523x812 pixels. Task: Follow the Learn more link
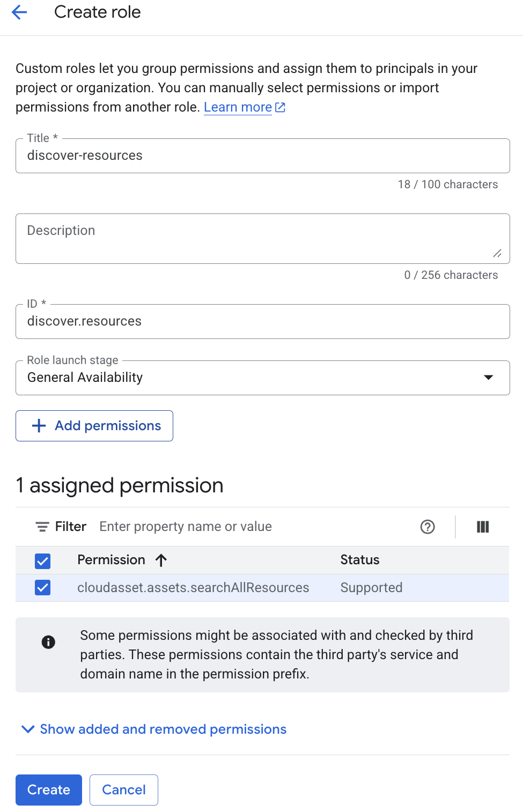pyautogui.click(x=238, y=107)
